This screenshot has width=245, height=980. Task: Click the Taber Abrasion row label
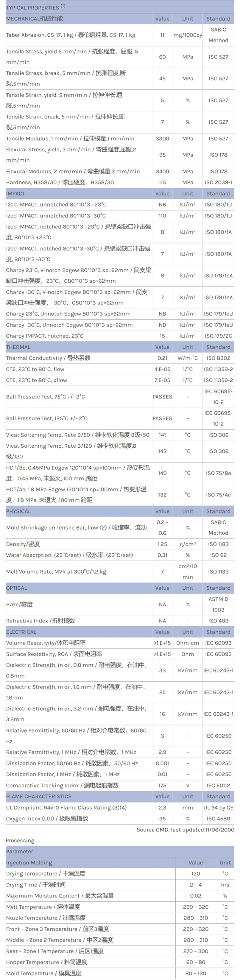click(x=70, y=35)
